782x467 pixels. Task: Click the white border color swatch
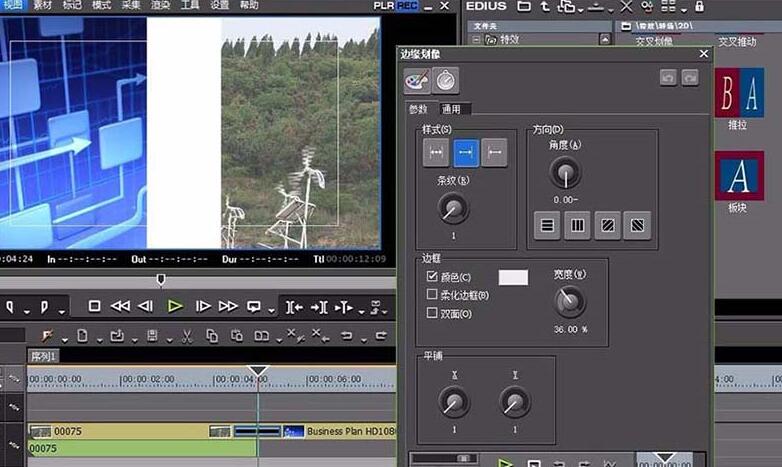pyautogui.click(x=513, y=277)
